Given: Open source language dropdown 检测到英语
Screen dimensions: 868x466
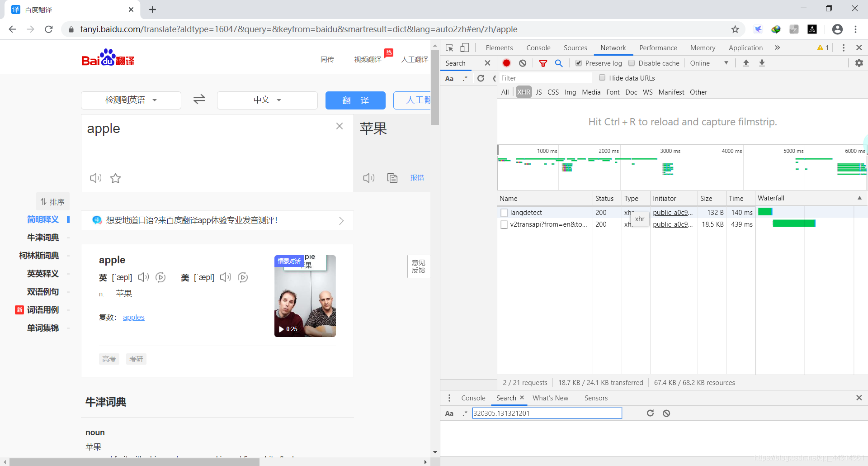Looking at the screenshot, I should click(x=131, y=100).
